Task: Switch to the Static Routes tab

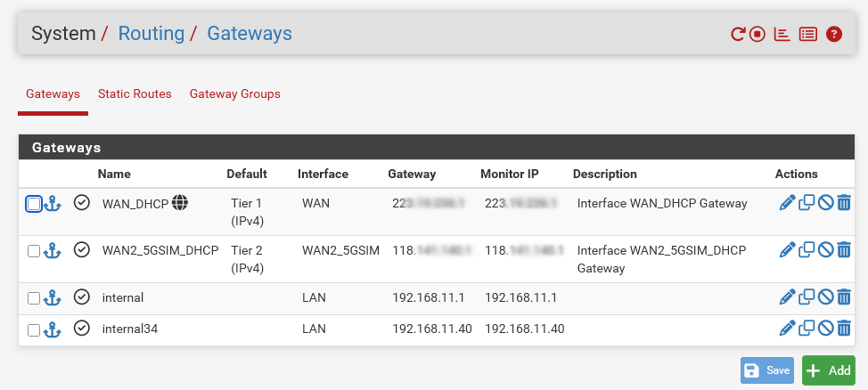Action: [x=135, y=93]
